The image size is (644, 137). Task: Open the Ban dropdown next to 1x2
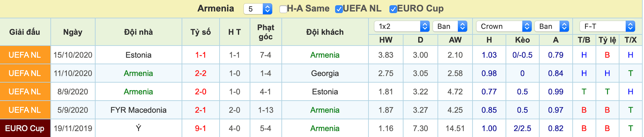coord(450,26)
